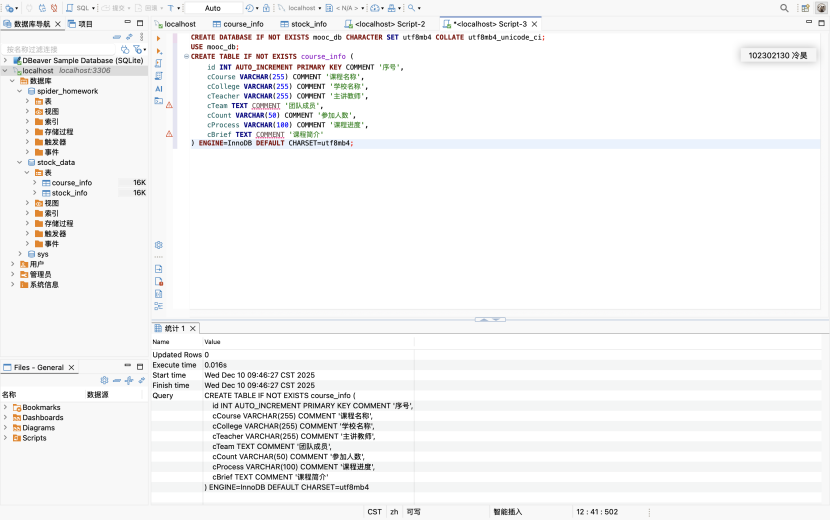Click the execution log icon with red dot
Screen dimensions: 830x520
tap(159, 281)
